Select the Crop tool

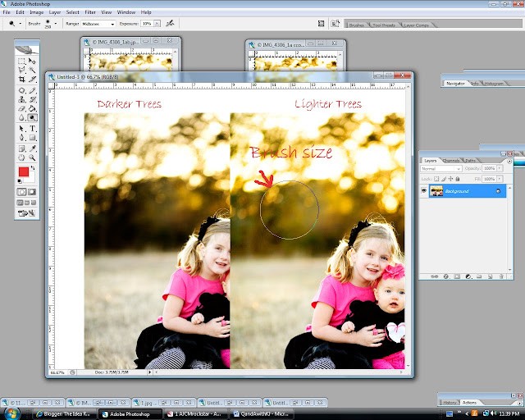[22, 80]
